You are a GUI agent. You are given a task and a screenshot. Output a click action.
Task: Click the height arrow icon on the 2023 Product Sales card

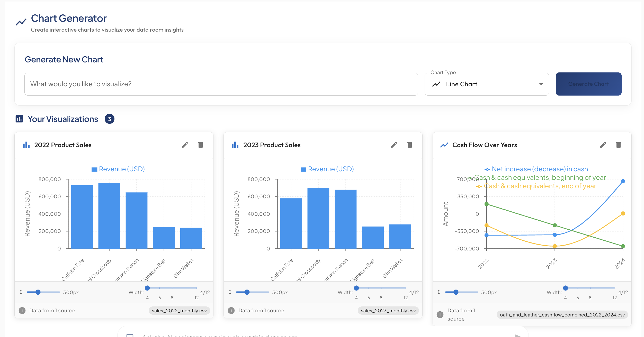[x=230, y=292]
